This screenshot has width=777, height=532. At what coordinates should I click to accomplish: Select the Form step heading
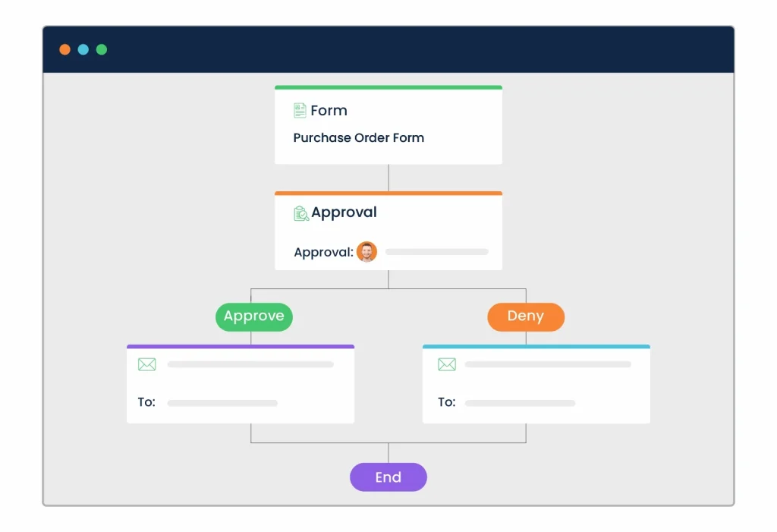pyautogui.click(x=329, y=111)
